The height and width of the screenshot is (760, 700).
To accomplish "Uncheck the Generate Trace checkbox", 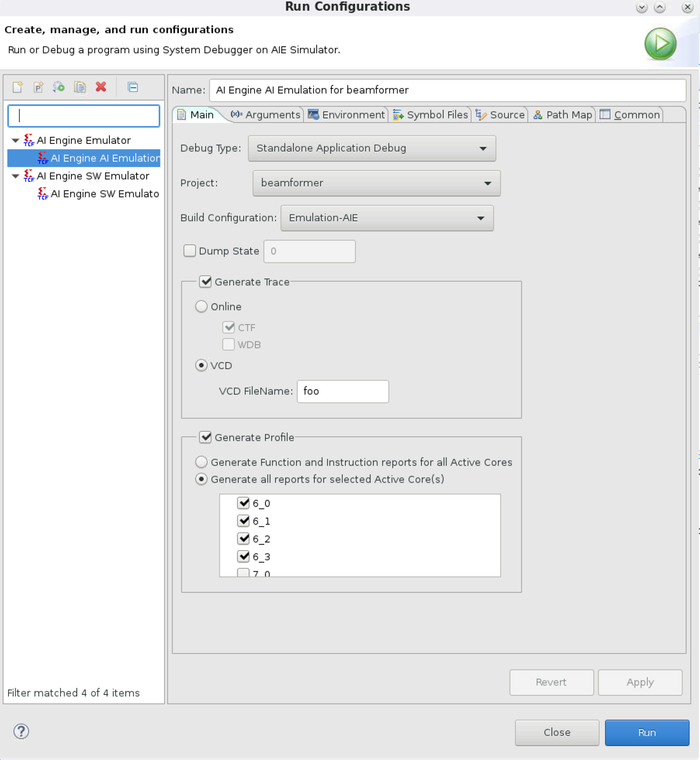I will click(206, 282).
